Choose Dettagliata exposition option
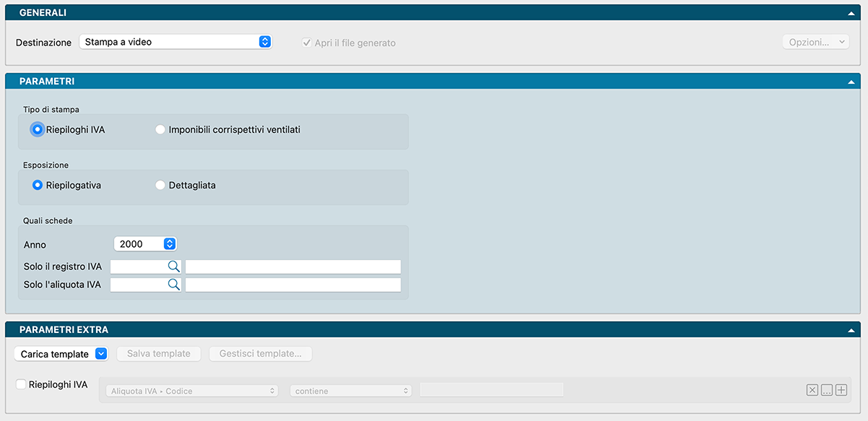Viewport: 868px width, 421px height. click(x=160, y=186)
